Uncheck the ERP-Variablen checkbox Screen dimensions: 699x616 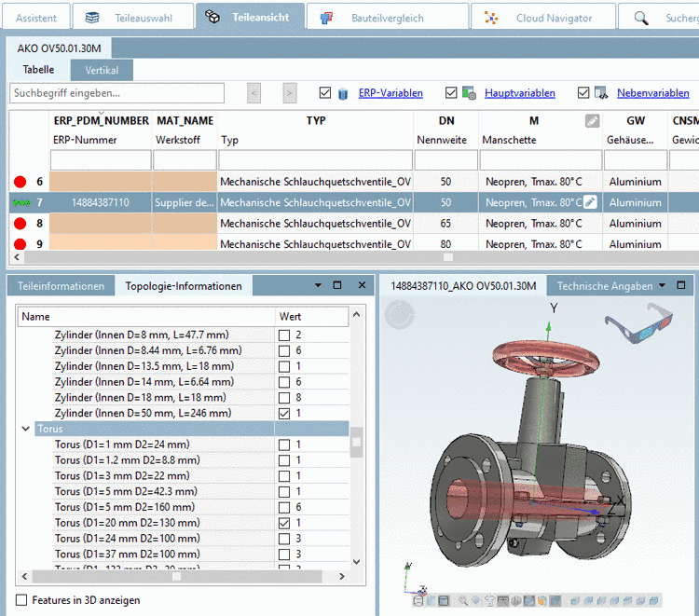[x=325, y=93]
